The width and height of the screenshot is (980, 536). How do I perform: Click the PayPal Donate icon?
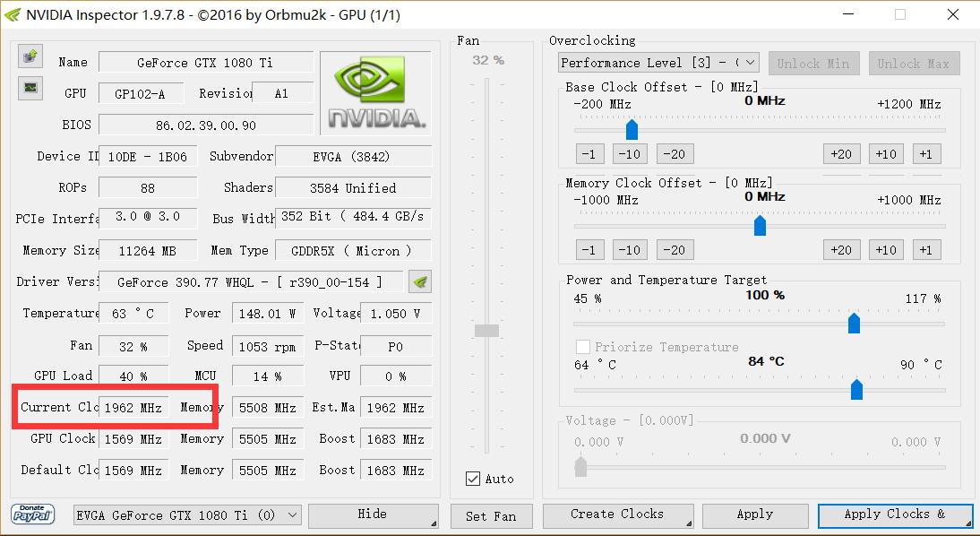(x=33, y=514)
